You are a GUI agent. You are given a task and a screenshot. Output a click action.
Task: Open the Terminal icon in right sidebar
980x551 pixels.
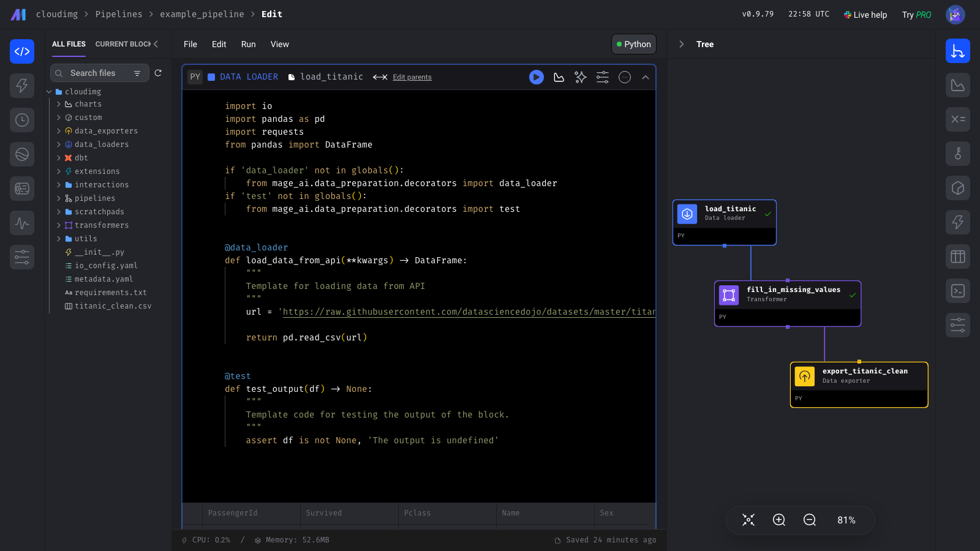[958, 291]
